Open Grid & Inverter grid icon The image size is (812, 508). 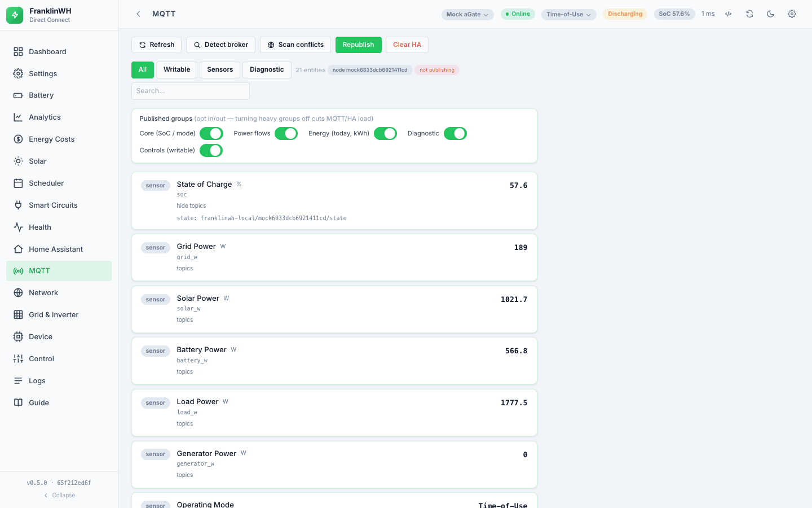pos(18,315)
